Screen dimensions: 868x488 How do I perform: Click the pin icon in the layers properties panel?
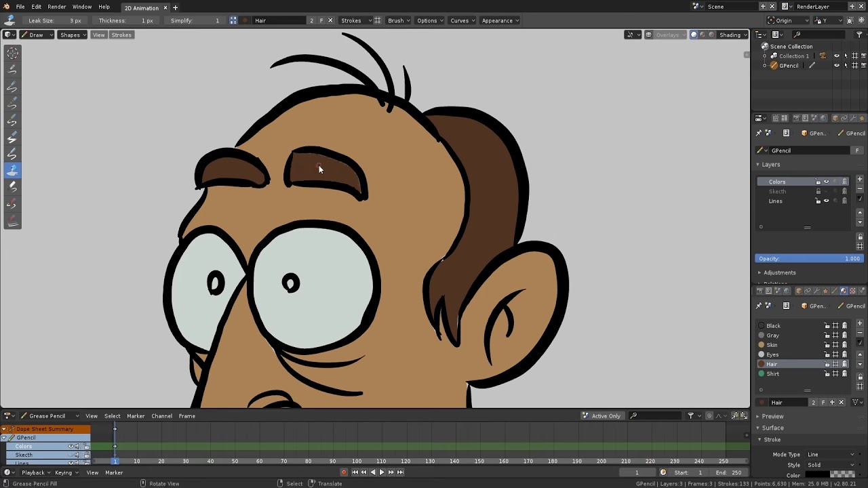pyautogui.click(x=759, y=134)
